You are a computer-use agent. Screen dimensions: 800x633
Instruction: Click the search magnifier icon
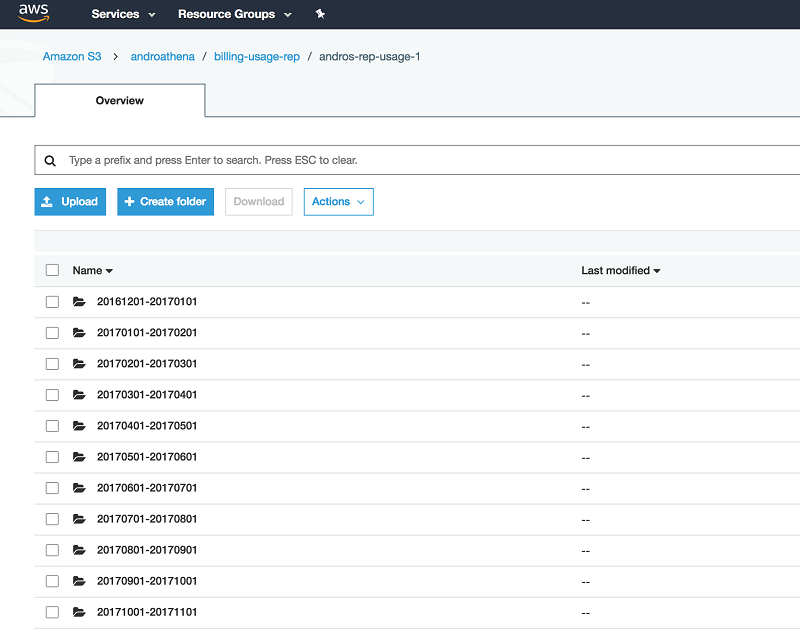pos(50,161)
